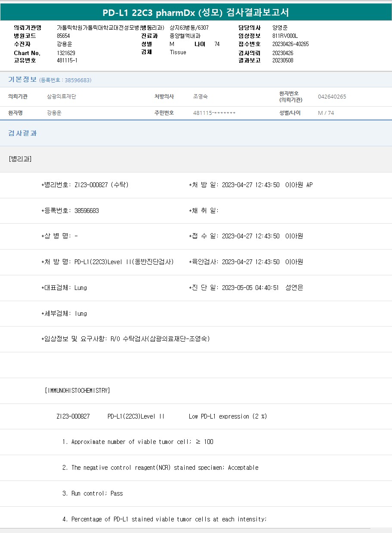Click the pathology number ZI23-000827 (수탁)

pyautogui.click(x=101, y=185)
